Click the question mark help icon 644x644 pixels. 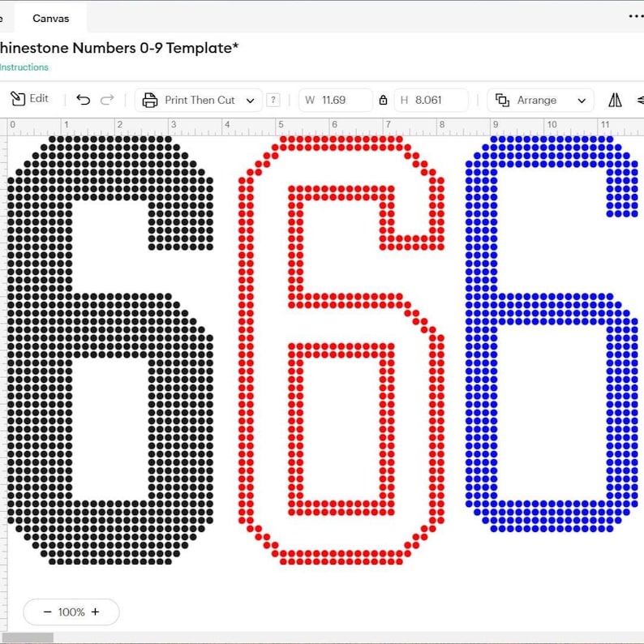click(273, 100)
